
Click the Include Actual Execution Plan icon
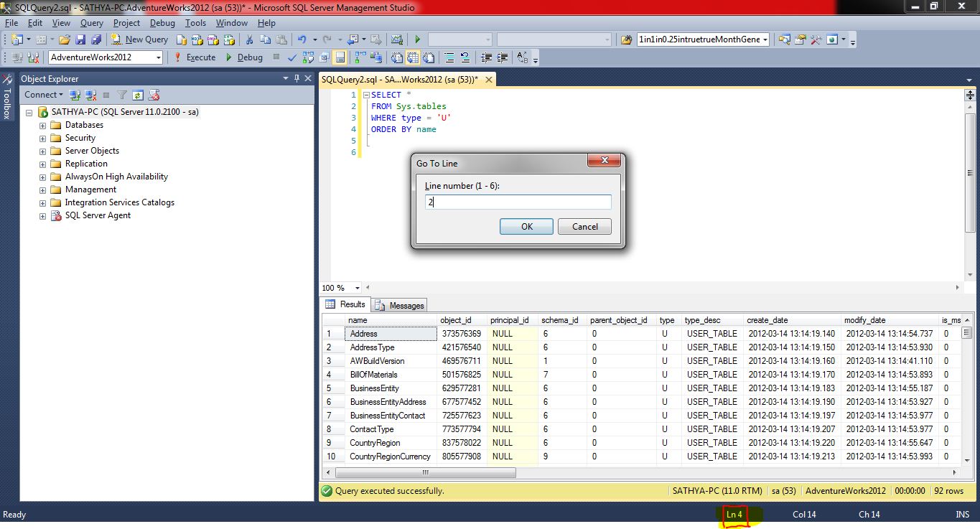tap(360, 57)
